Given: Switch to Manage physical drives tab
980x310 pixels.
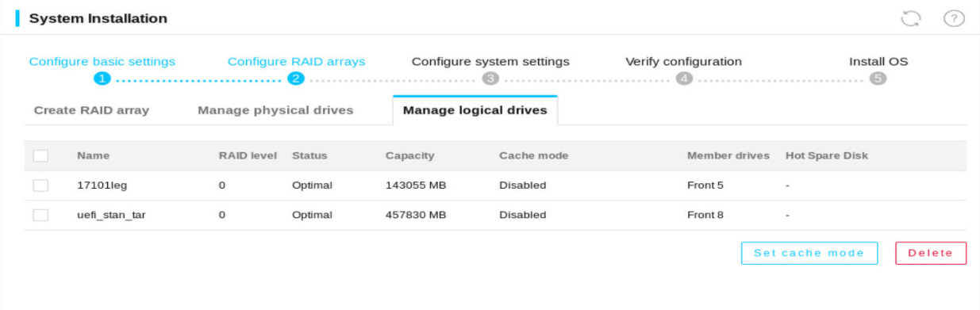Looking at the screenshot, I should click(x=275, y=110).
